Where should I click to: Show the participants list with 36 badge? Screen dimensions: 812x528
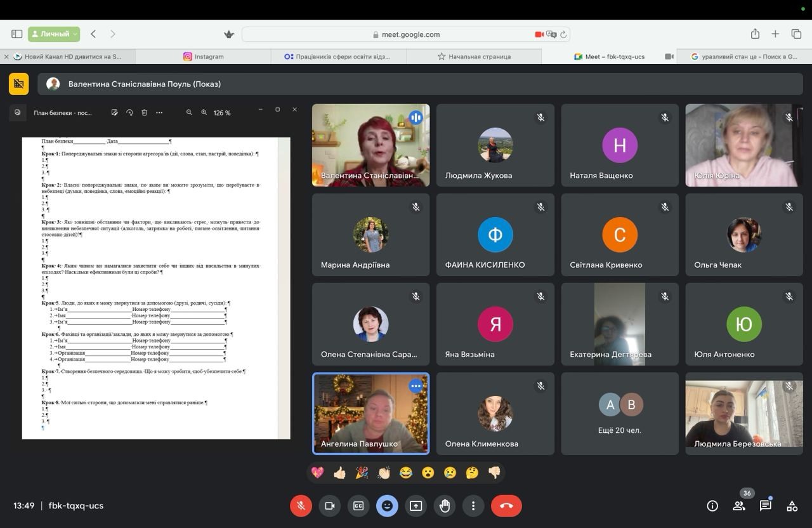(x=739, y=506)
